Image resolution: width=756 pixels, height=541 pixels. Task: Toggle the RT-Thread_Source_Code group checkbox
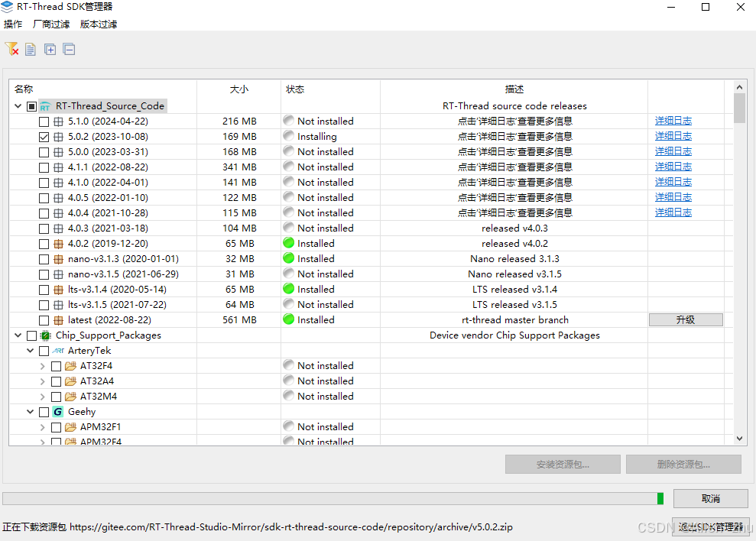[x=32, y=106]
